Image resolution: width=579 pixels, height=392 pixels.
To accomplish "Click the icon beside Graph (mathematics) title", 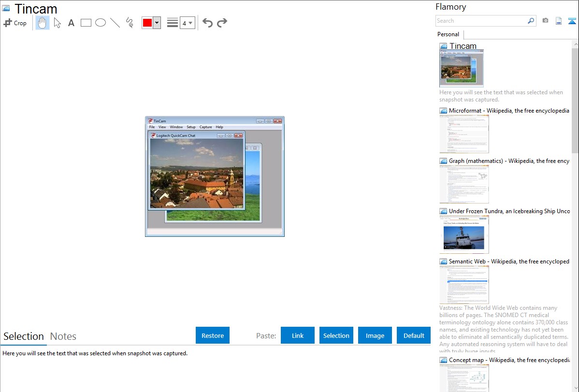I will click(444, 161).
